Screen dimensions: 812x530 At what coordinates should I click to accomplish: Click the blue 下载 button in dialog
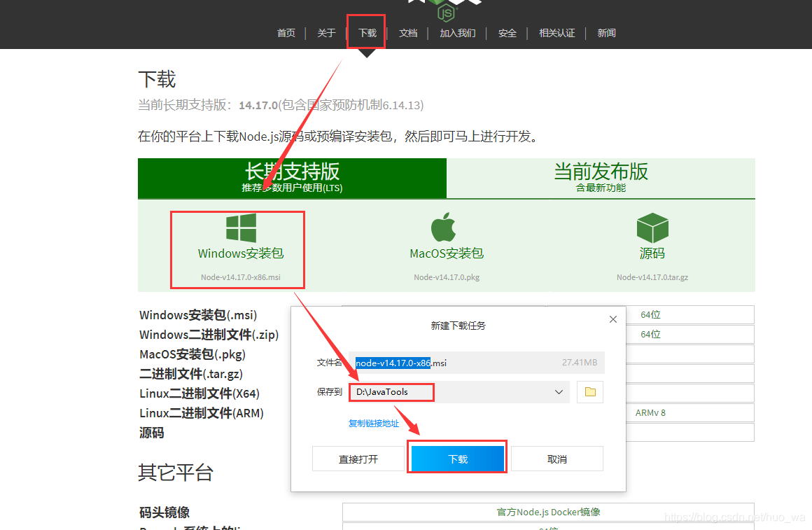(x=458, y=459)
